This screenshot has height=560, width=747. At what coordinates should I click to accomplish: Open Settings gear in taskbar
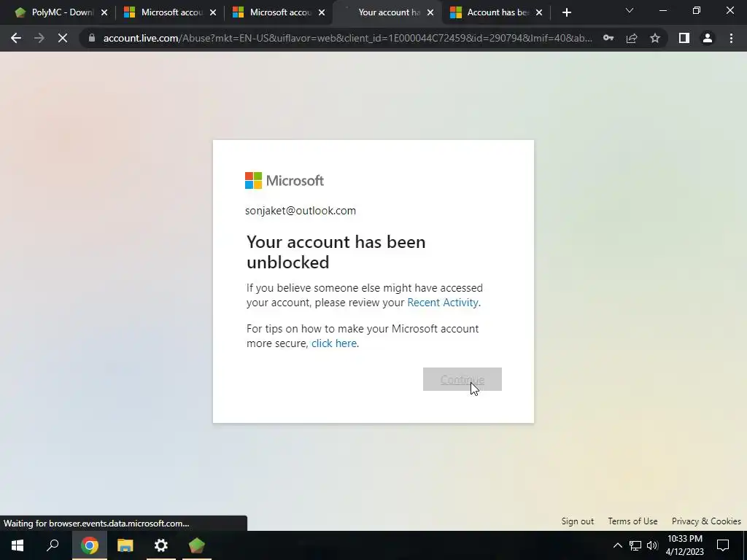tap(161, 545)
